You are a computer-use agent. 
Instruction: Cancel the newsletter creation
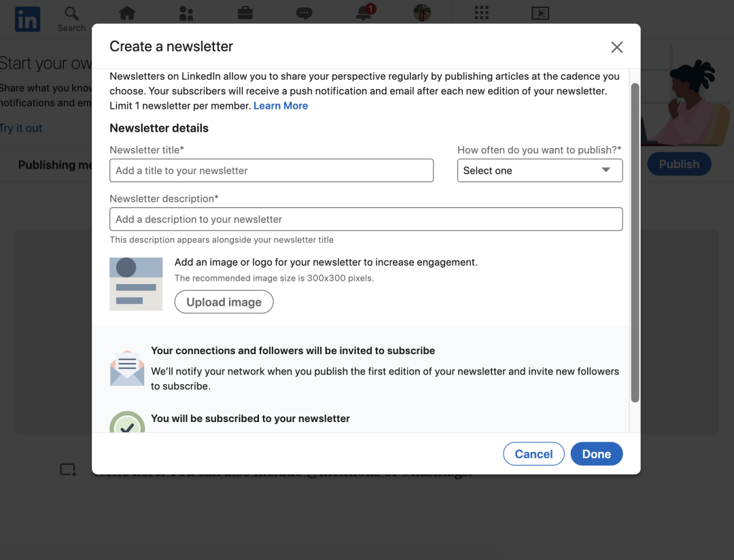[x=534, y=453]
